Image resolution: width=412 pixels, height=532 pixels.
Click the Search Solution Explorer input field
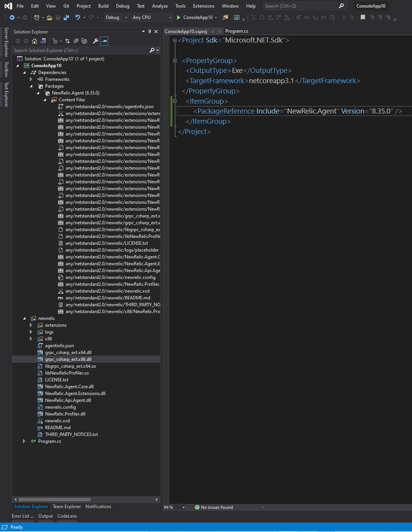(x=81, y=50)
